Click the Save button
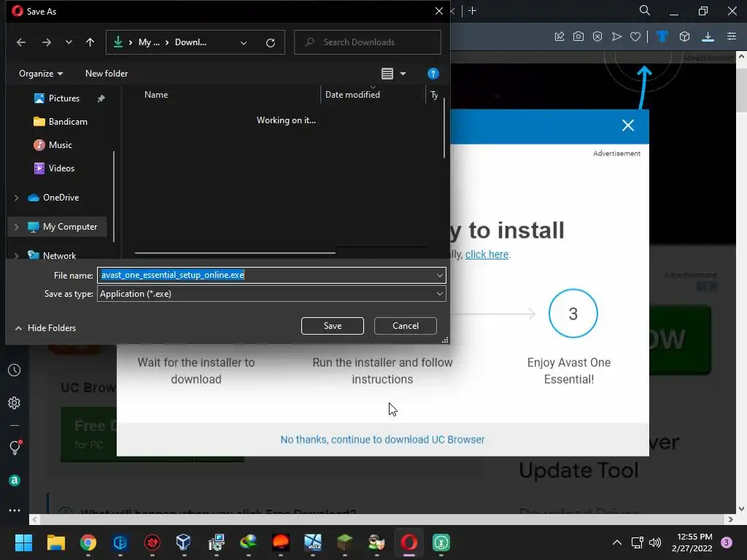 tap(333, 326)
